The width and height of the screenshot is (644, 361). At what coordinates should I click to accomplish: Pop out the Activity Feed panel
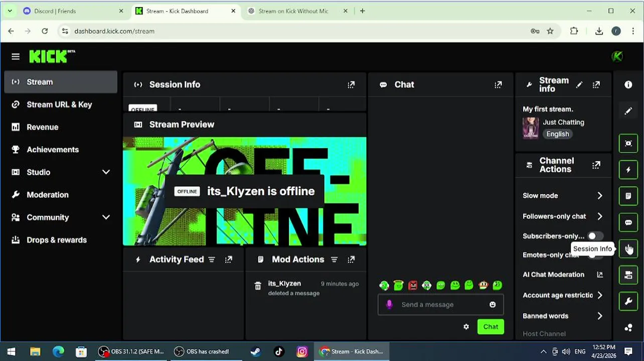[x=229, y=259]
